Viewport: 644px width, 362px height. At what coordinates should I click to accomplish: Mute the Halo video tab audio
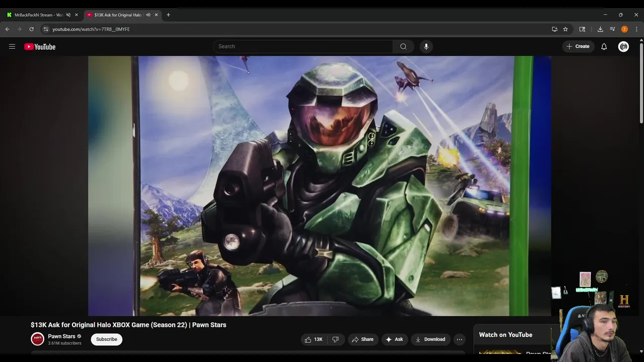pos(148,15)
